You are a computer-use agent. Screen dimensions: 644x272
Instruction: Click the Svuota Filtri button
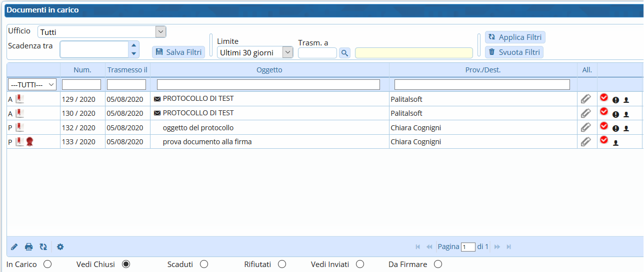[x=514, y=52]
